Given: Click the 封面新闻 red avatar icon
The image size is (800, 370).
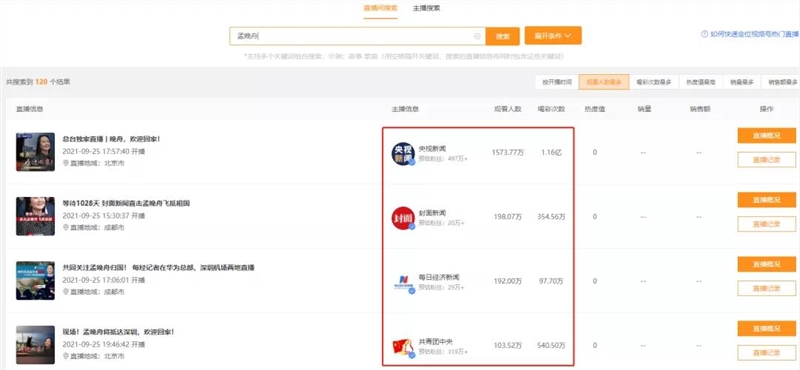Looking at the screenshot, I should point(403,218).
